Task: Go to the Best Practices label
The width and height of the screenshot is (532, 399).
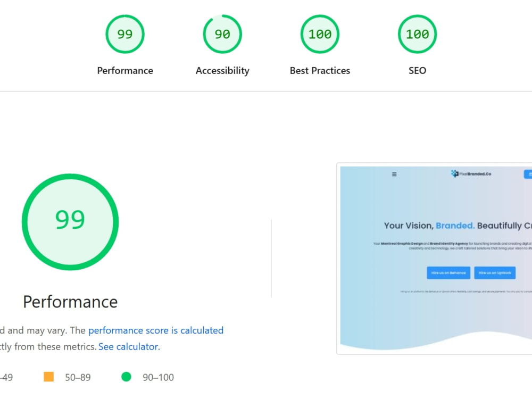Action: pos(320,71)
